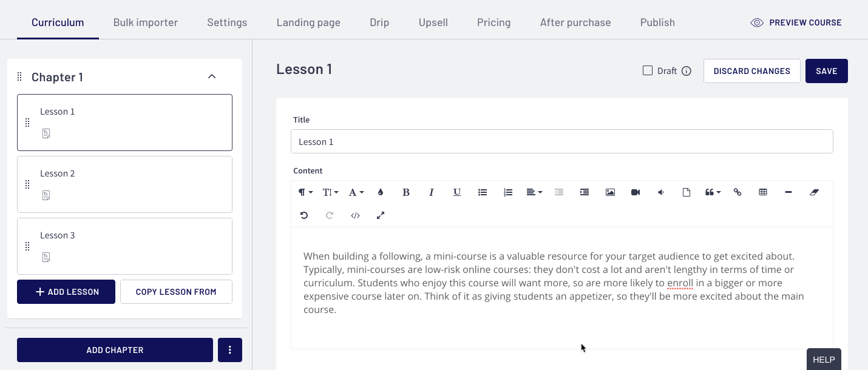The width and height of the screenshot is (868, 370).
Task: Check the Draft checkbox
Action: pos(648,70)
